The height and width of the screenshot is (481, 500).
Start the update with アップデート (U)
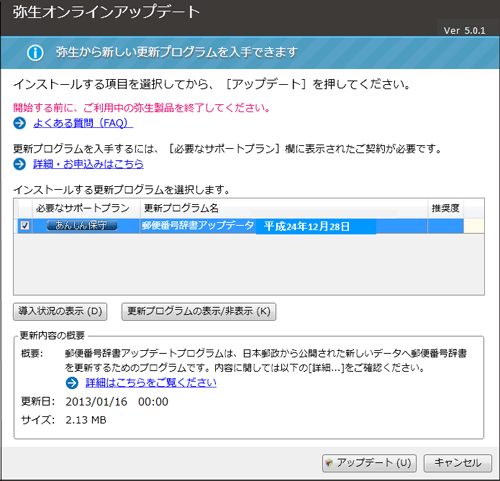[x=369, y=463]
